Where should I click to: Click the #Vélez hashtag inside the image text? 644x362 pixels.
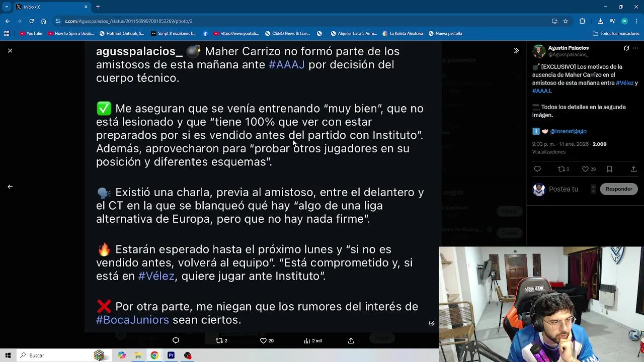pos(156,276)
